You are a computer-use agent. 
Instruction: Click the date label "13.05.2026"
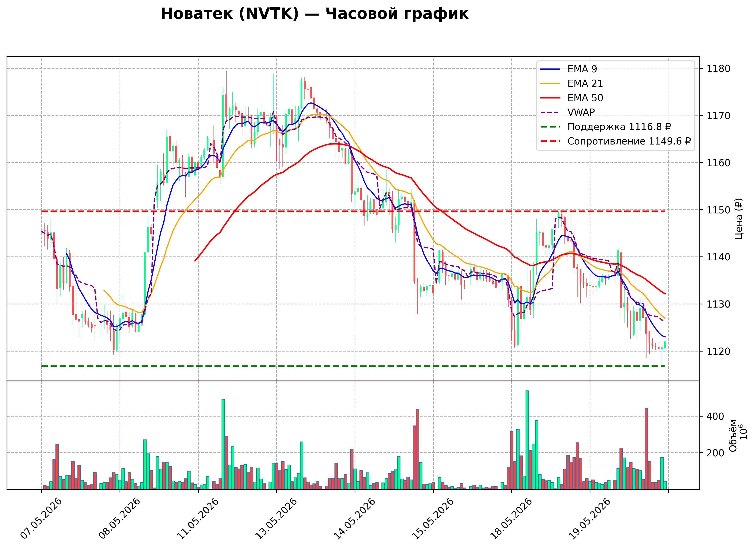(276, 519)
